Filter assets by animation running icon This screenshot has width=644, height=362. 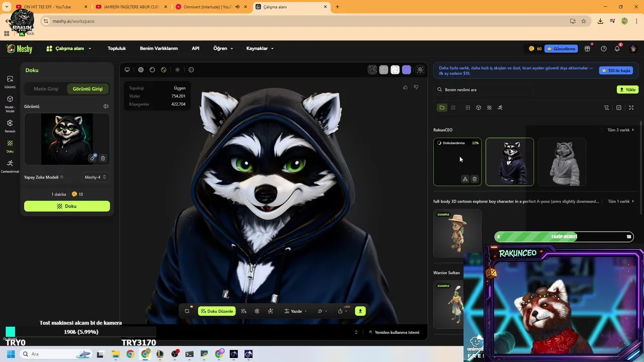[x=500, y=108]
